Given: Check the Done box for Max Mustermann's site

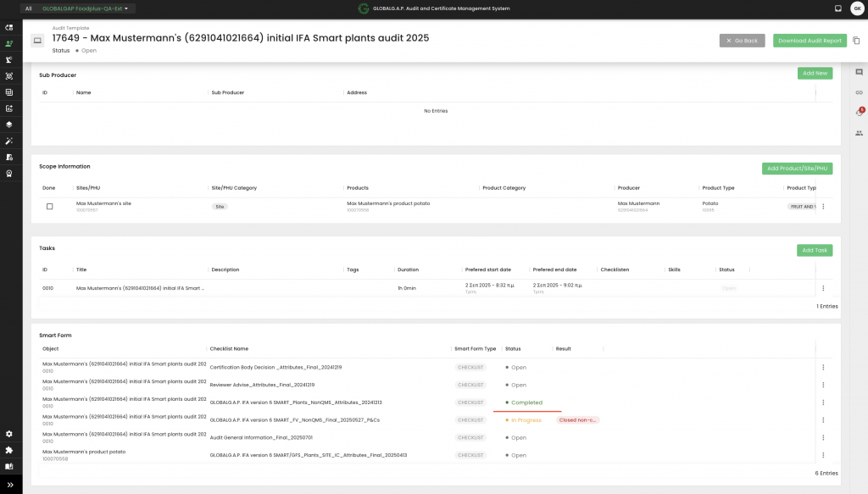Looking at the screenshot, I should tap(49, 207).
